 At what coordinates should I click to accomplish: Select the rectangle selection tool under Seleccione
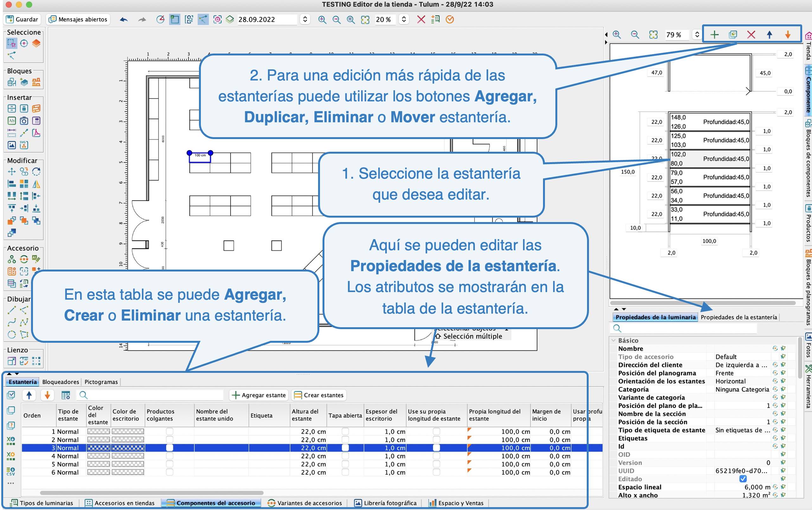click(x=11, y=43)
